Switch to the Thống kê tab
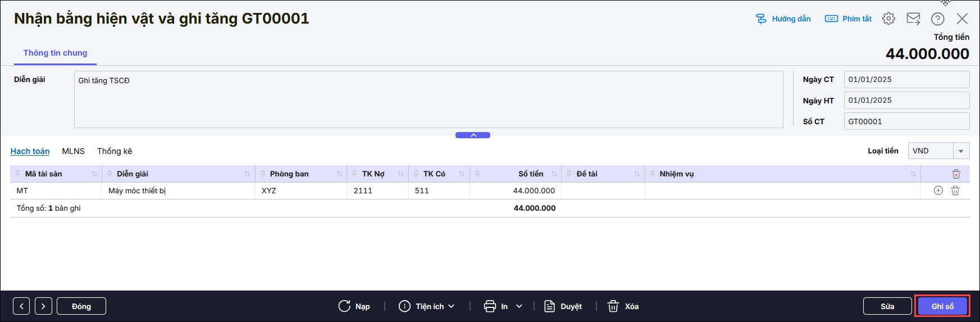The image size is (980, 322). point(115,151)
